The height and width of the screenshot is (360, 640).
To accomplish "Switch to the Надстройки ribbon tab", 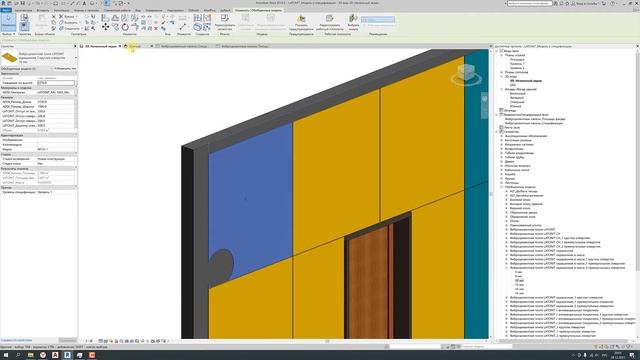I will tap(176, 10).
